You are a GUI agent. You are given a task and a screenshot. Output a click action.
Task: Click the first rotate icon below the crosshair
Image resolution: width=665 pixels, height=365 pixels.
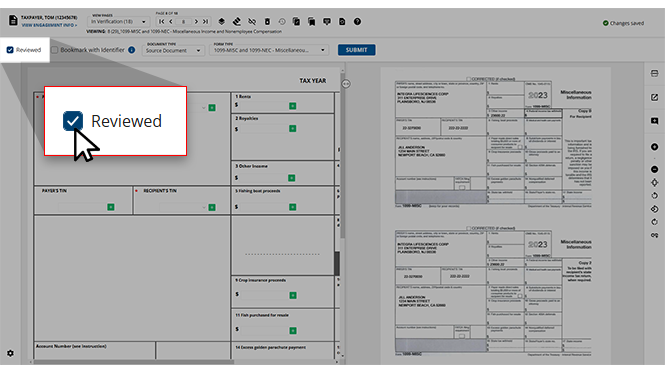pos(654,195)
